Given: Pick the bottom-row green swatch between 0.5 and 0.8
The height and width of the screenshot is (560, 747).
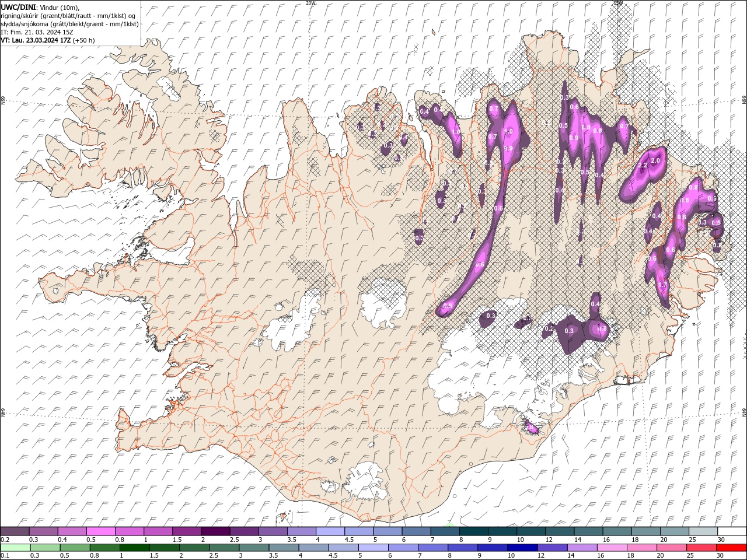Looking at the screenshot, I should coord(75,548).
